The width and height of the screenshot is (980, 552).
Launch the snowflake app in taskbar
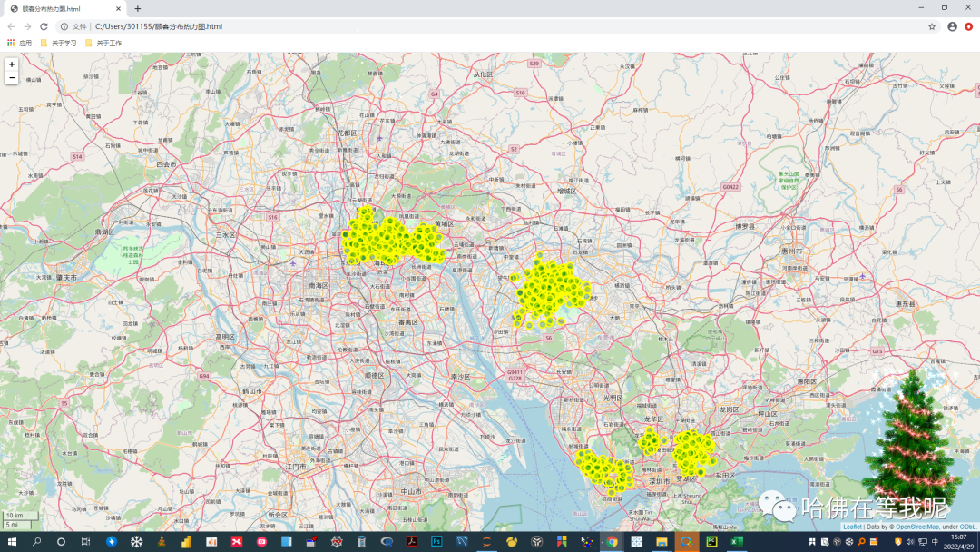135,542
